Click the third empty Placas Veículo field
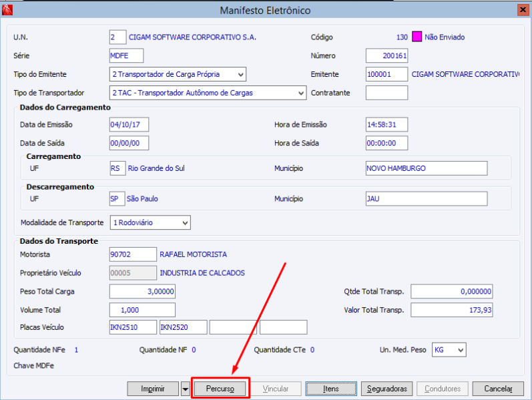 tap(233, 327)
